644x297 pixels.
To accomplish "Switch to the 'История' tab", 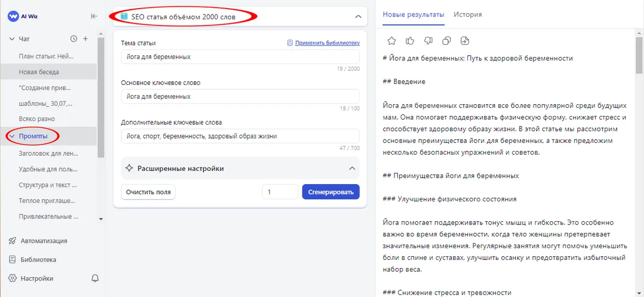I will pos(467,15).
